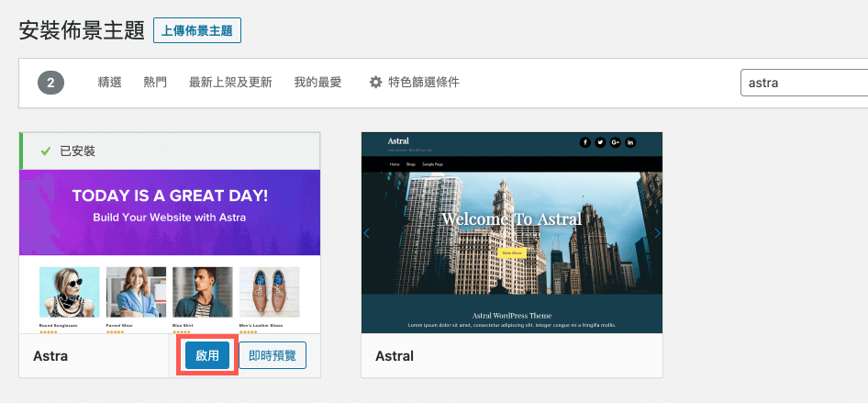Click the Astra theme name
This screenshot has width=868, height=403.
coord(50,355)
